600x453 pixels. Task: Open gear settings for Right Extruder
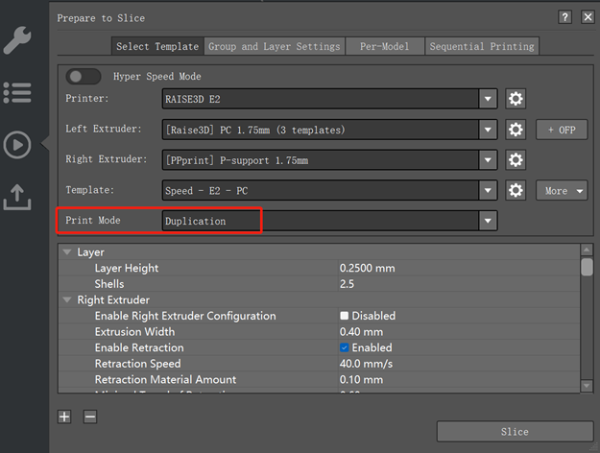(x=515, y=160)
